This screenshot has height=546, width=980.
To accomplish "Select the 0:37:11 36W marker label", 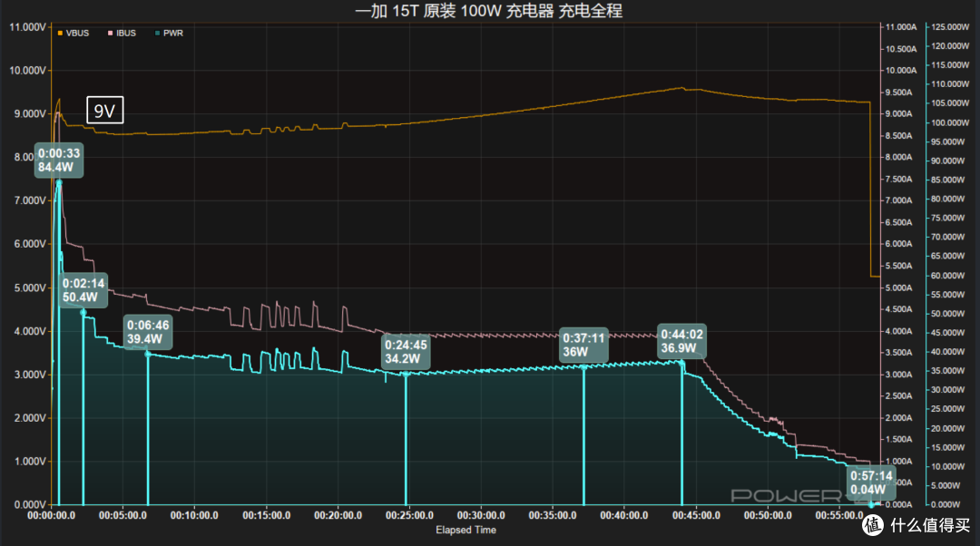I will pos(583,345).
